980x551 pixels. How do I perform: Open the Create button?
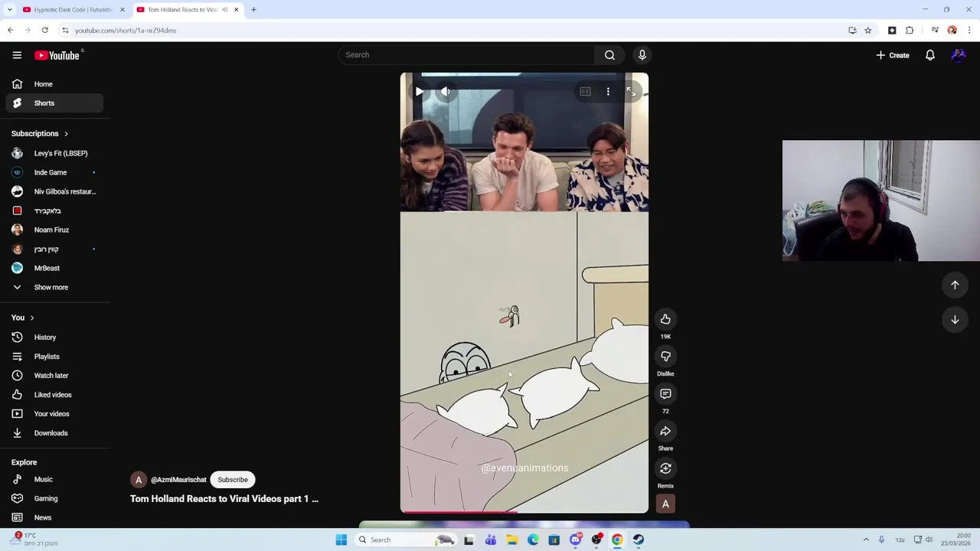(893, 55)
